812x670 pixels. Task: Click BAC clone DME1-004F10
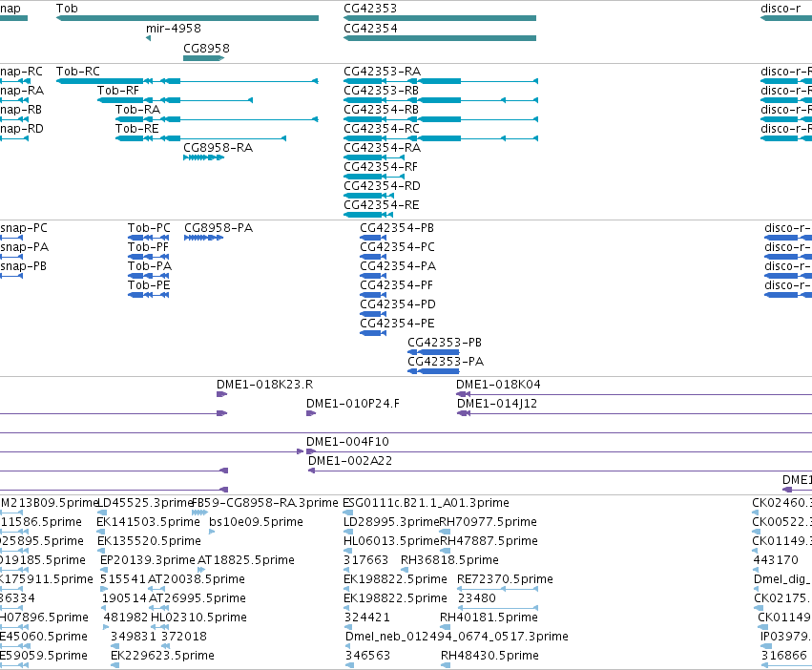tap(347, 443)
